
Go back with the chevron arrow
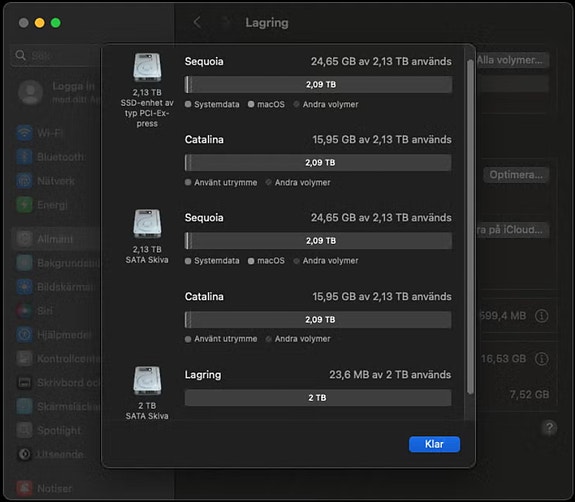[x=197, y=22]
